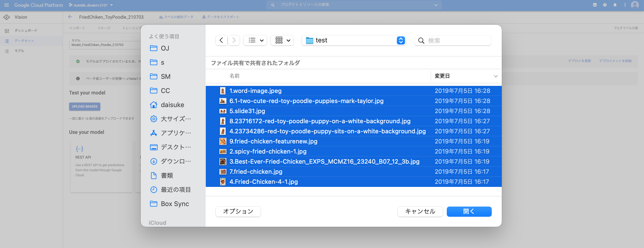Screen dimensions: 644x248
Task: Go forward in the file dialog
Action: click(x=234, y=40)
